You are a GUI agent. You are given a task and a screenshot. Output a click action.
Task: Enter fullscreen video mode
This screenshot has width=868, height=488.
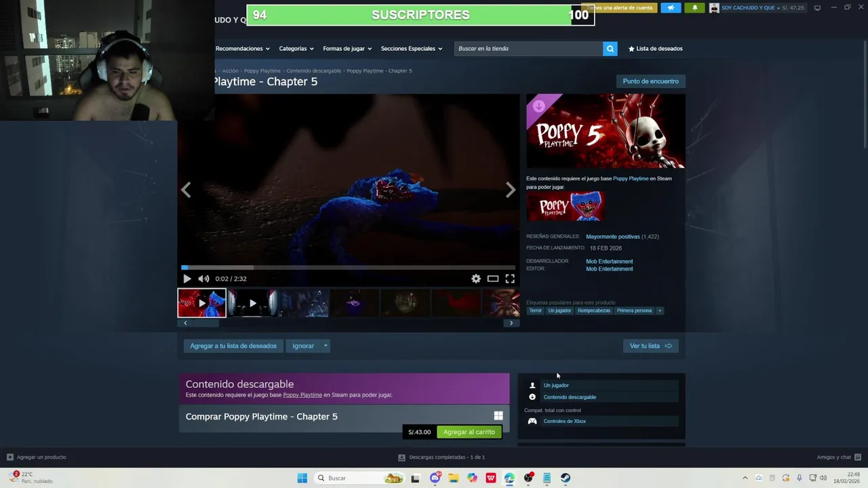(510, 279)
